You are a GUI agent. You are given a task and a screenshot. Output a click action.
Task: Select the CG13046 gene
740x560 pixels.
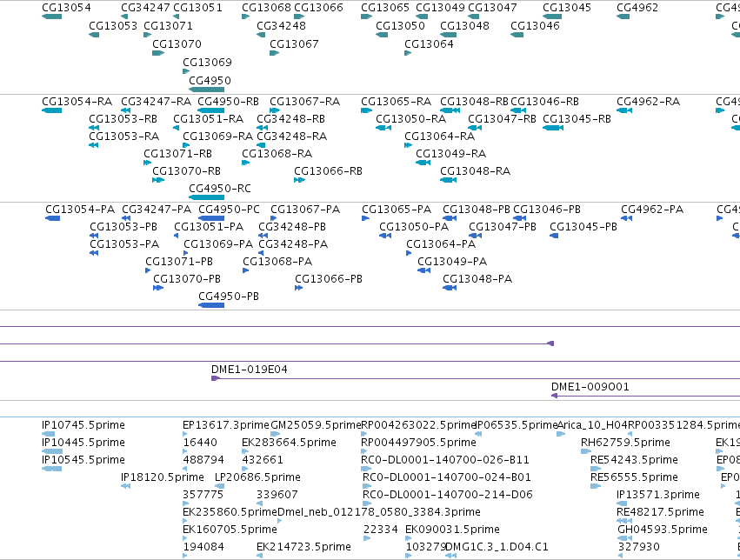tap(517, 35)
